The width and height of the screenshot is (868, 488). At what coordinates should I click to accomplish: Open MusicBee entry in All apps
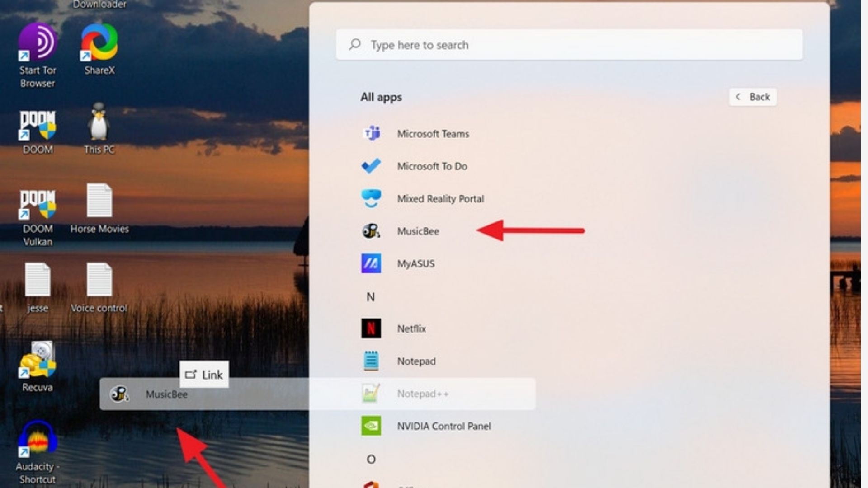coord(418,231)
